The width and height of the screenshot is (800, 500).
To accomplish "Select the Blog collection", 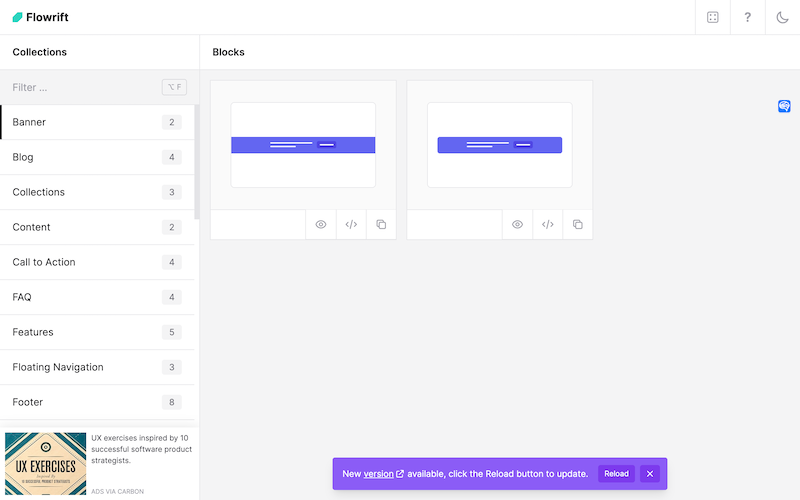I will click(x=97, y=157).
